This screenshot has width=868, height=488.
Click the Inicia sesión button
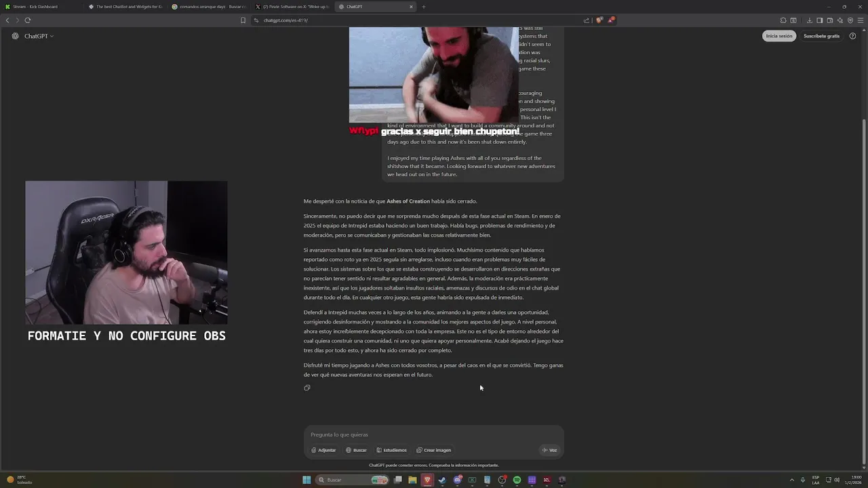coord(779,36)
